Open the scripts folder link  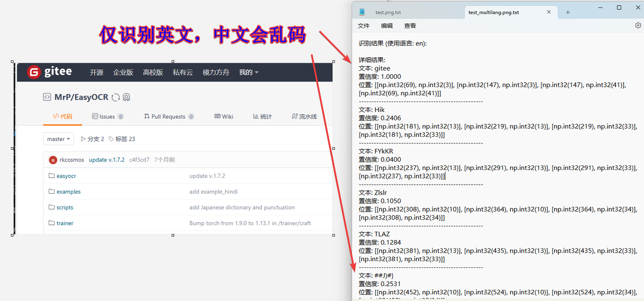pos(64,207)
